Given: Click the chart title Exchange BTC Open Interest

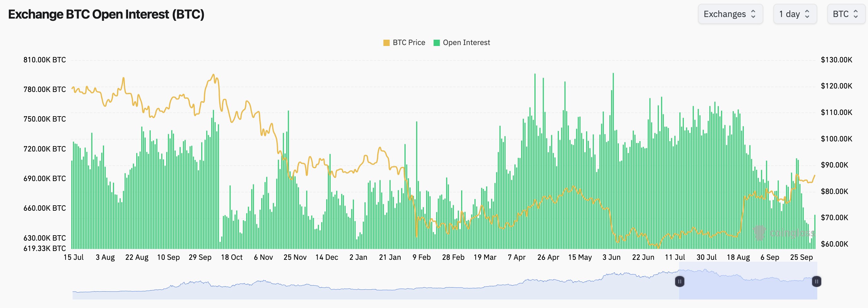Looking at the screenshot, I should pyautogui.click(x=106, y=14).
